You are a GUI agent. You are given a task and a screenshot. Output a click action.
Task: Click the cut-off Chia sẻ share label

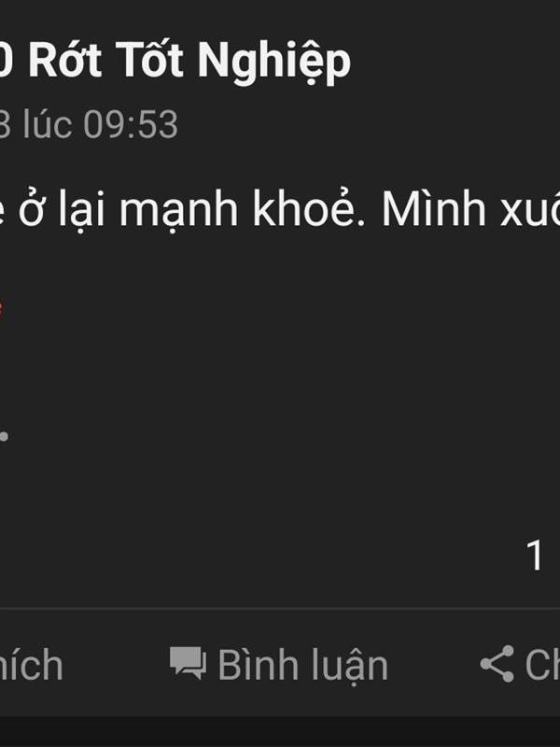[542, 664]
